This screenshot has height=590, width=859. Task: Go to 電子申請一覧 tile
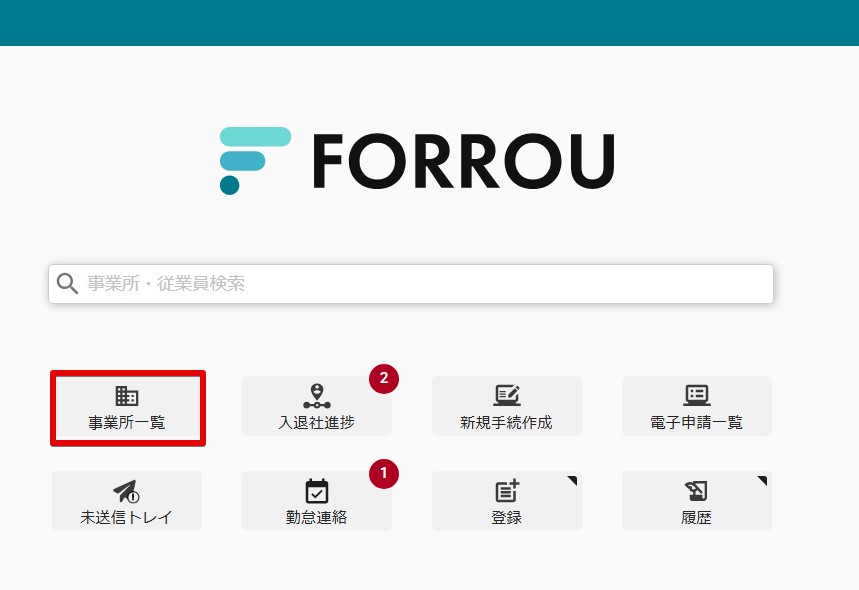tap(697, 406)
